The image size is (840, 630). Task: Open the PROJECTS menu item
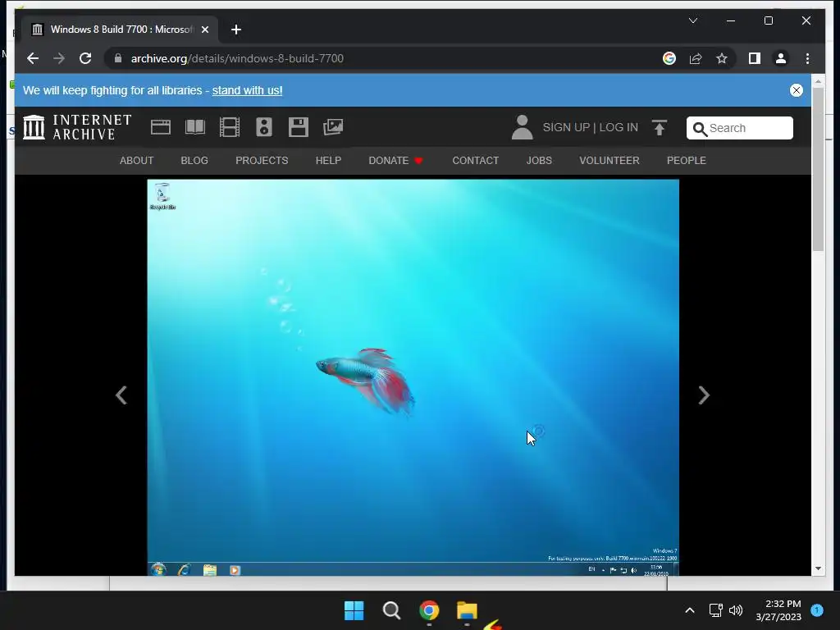[x=262, y=160]
